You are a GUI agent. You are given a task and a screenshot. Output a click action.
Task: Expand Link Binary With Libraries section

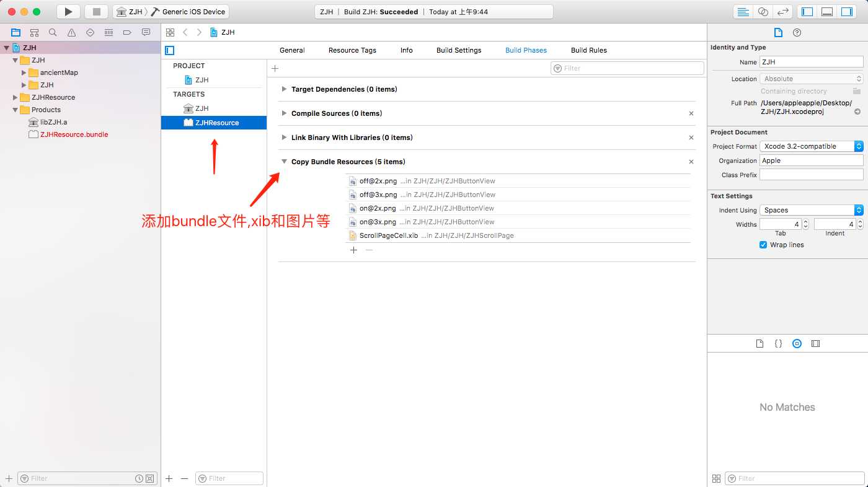click(x=284, y=138)
